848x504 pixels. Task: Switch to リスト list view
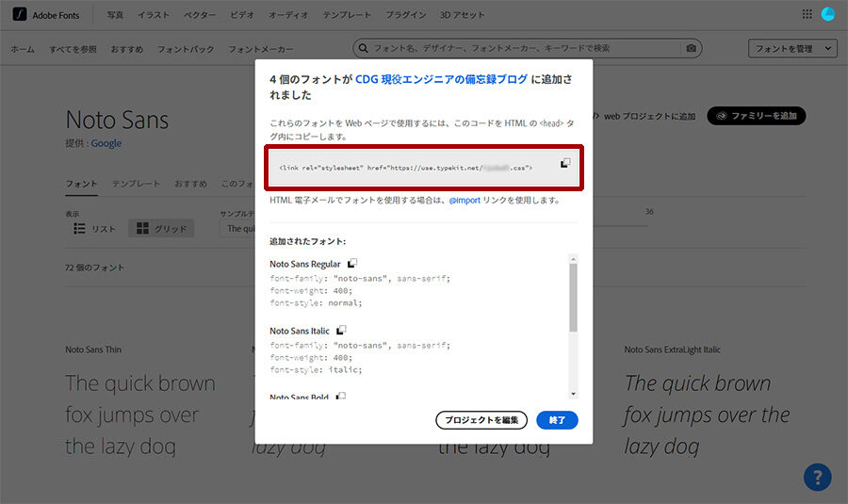coord(94,228)
